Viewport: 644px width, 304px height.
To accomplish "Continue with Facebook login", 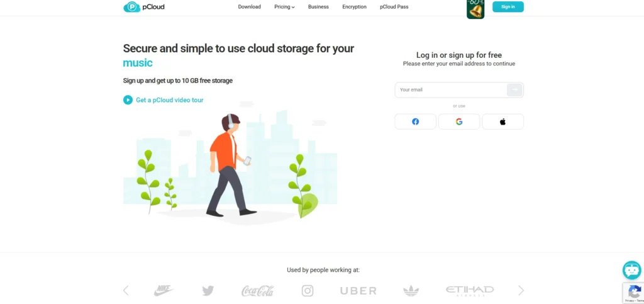I will click(415, 121).
